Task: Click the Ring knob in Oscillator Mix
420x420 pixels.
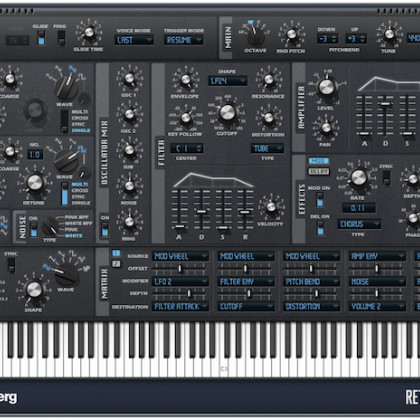Action: pos(129,221)
